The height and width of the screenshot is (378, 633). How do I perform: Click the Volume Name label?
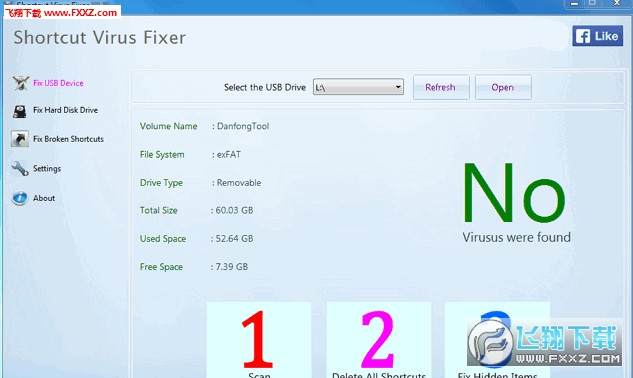point(168,126)
